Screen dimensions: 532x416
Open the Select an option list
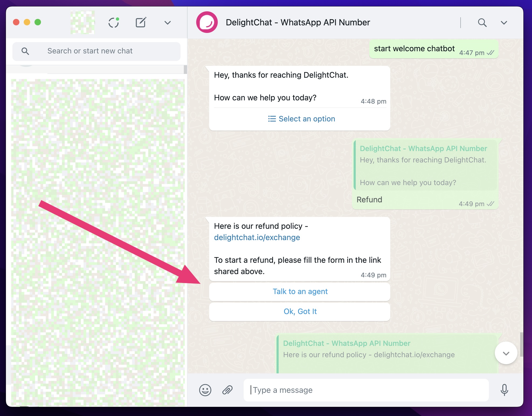(301, 119)
